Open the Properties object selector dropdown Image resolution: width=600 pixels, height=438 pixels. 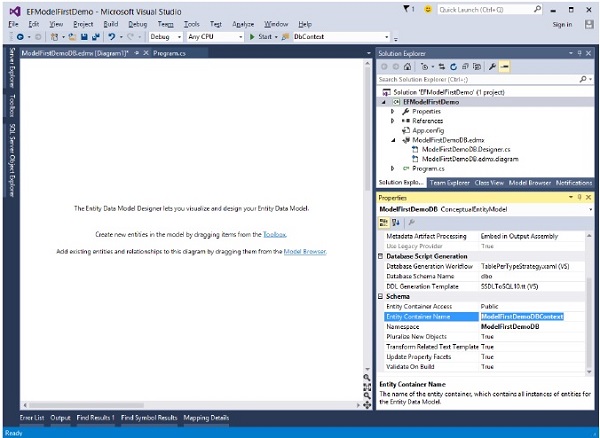click(x=590, y=210)
